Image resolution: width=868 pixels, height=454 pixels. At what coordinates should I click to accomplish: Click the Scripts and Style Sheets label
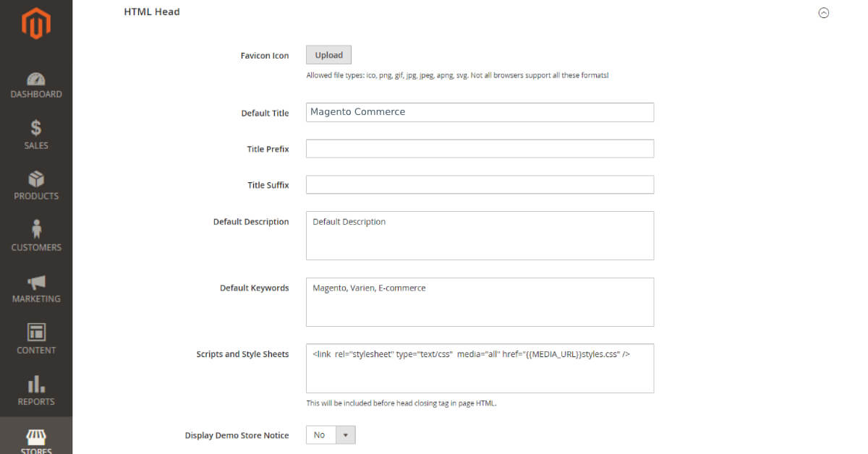pos(242,354)
